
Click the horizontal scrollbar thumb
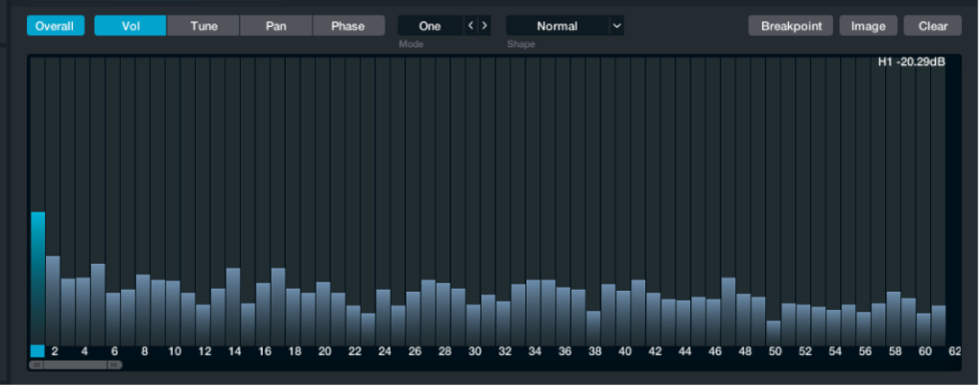(x=76, y=365)
